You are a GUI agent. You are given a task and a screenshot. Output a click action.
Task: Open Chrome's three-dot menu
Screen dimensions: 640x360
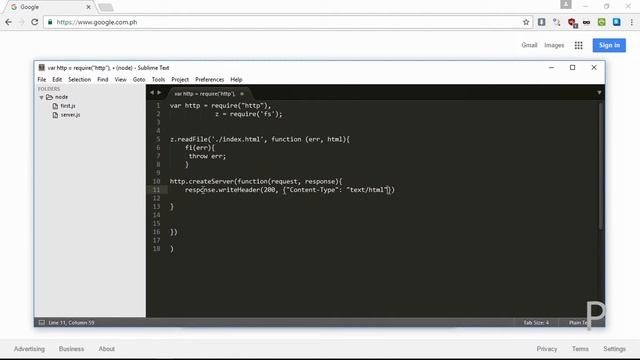pyautogui.click(x=631, y=22)
